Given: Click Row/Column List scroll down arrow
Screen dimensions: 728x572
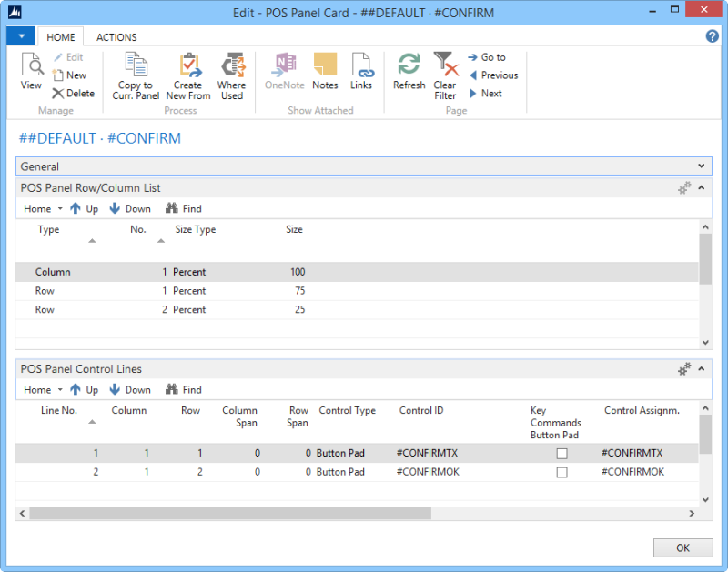Looking at the screenshot, I should [705, 342].
